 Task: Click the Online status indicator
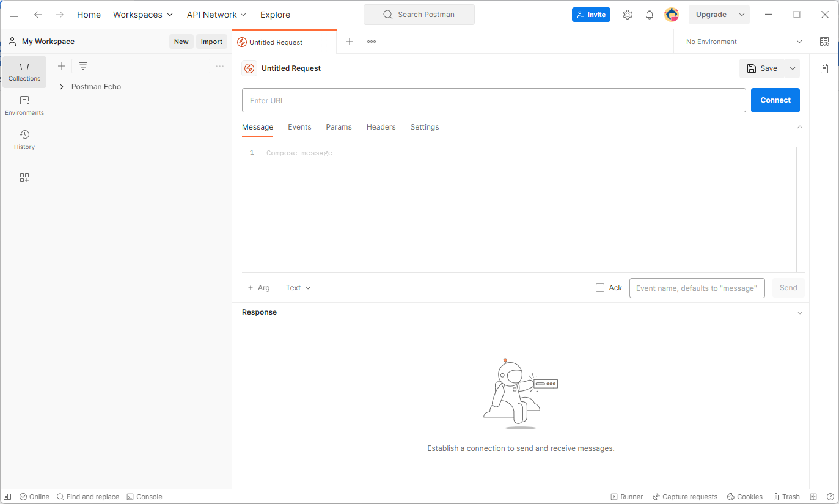click(x=34, y=497)
